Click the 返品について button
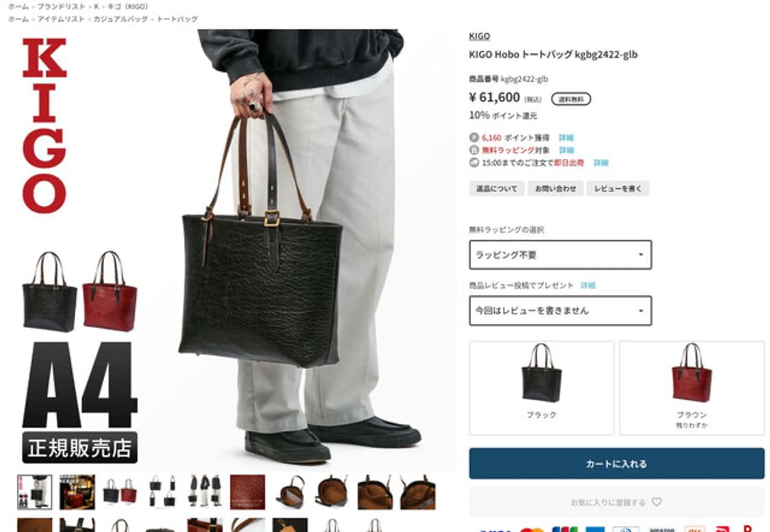Screen dimensions: 770x532 496,188
